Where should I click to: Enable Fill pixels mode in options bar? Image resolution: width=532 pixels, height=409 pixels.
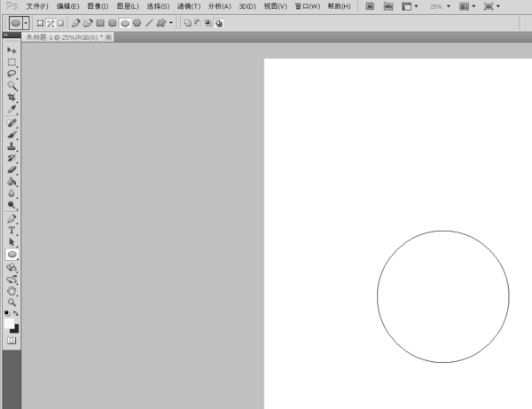point(60,23)
